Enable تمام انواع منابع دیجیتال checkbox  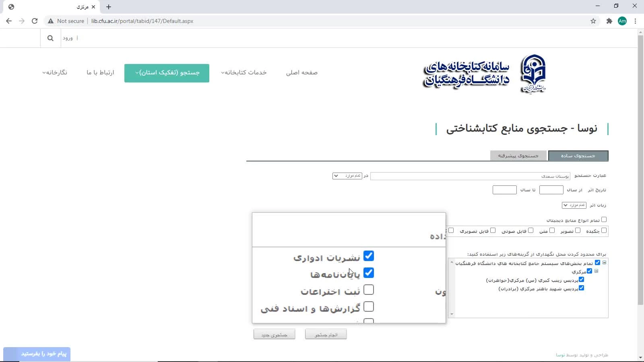click(x=604, y=220)
